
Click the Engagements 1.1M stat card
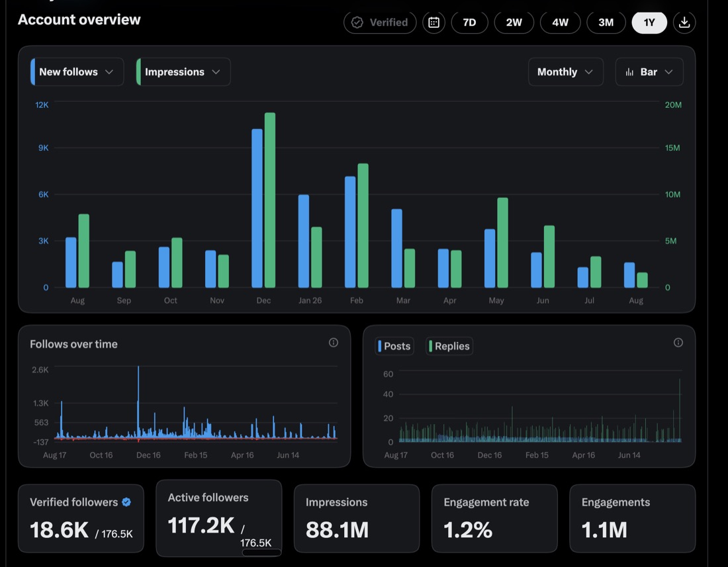[632, 518]
